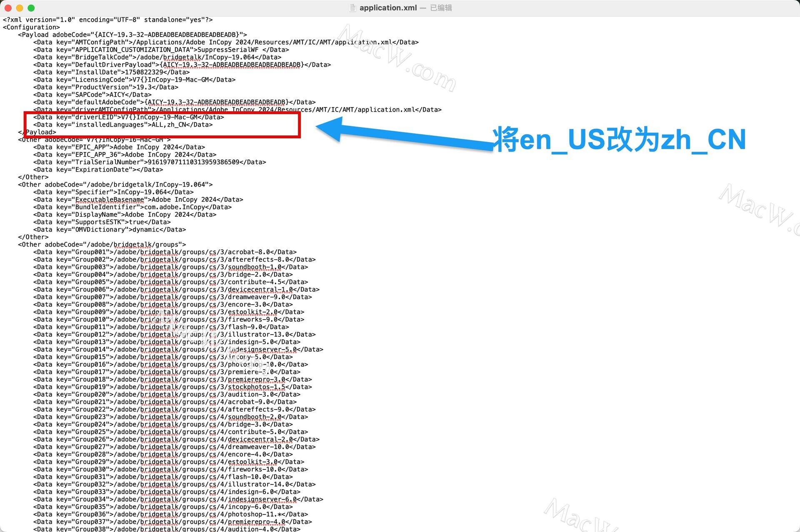This screenshot has height=532, width=800.
Task: Click the Group021 acrobat-9.0 line
Action: click(x=165, y=402)
